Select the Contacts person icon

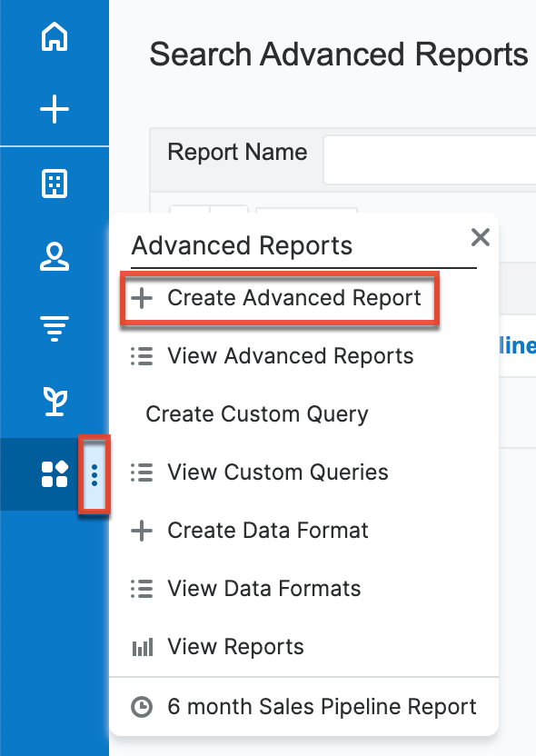(55, 257)
